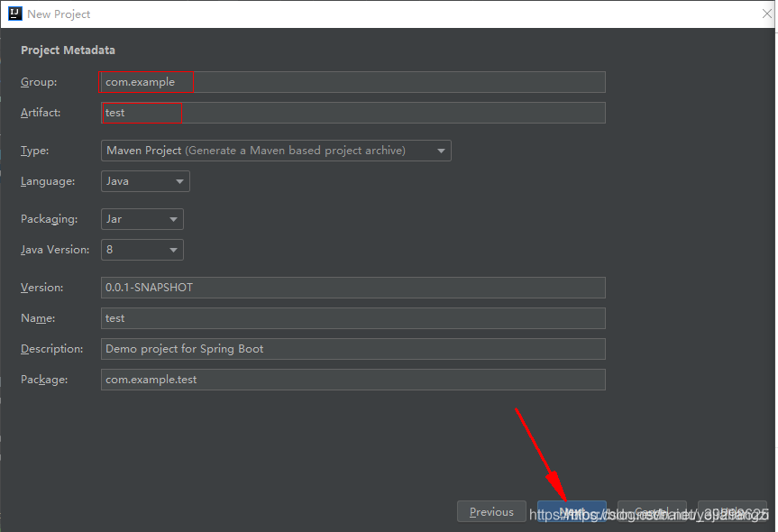The height and width of the screenshot is (532, 778).
Task: Choose a Java Version from the dropdown
Action: [x=142, y=250]
